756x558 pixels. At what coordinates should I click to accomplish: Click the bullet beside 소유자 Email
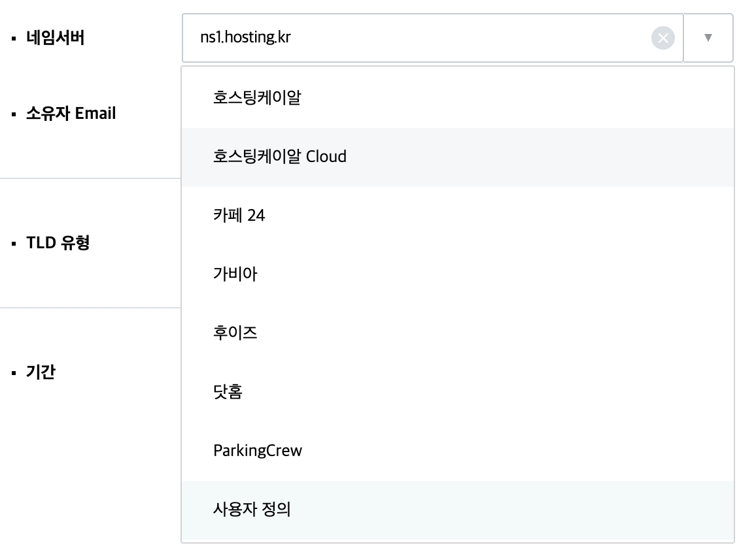[x=14, y=114]
